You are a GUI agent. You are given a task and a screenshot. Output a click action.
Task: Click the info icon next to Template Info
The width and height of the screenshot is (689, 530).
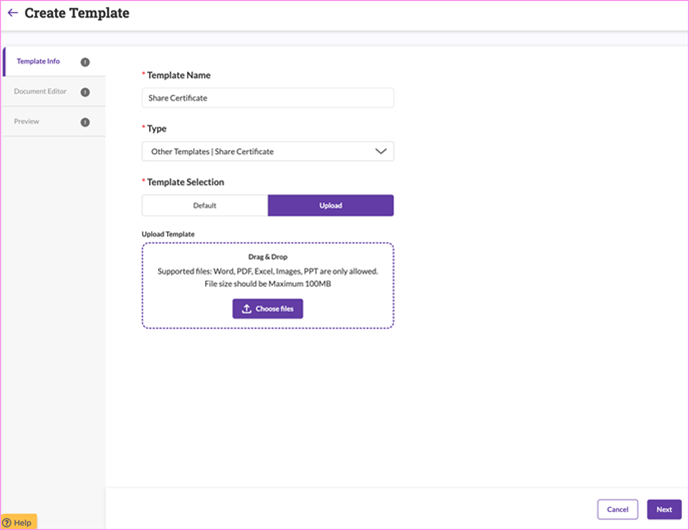click(85, 62)
